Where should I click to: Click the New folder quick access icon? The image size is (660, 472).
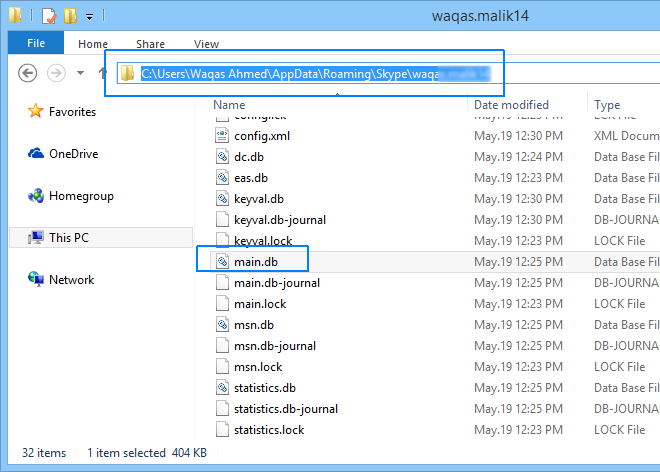click(70, 16)
